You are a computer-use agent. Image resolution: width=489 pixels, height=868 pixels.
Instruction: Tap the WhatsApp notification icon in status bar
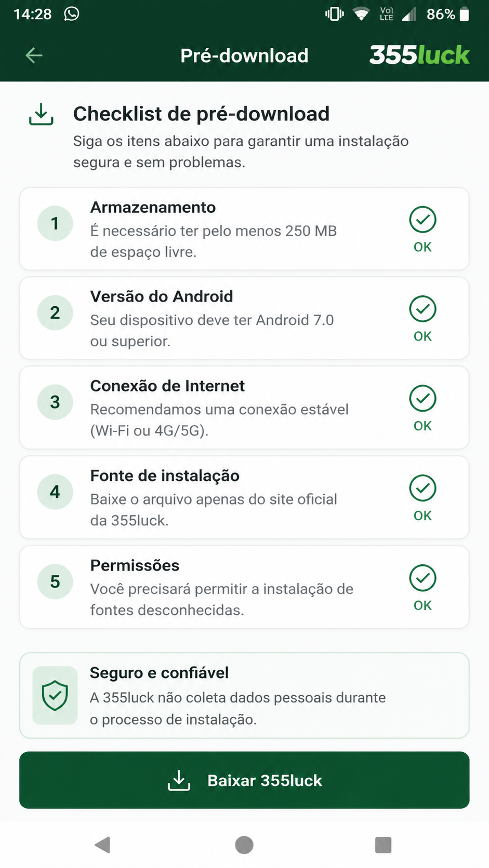(x=72, y=13)
